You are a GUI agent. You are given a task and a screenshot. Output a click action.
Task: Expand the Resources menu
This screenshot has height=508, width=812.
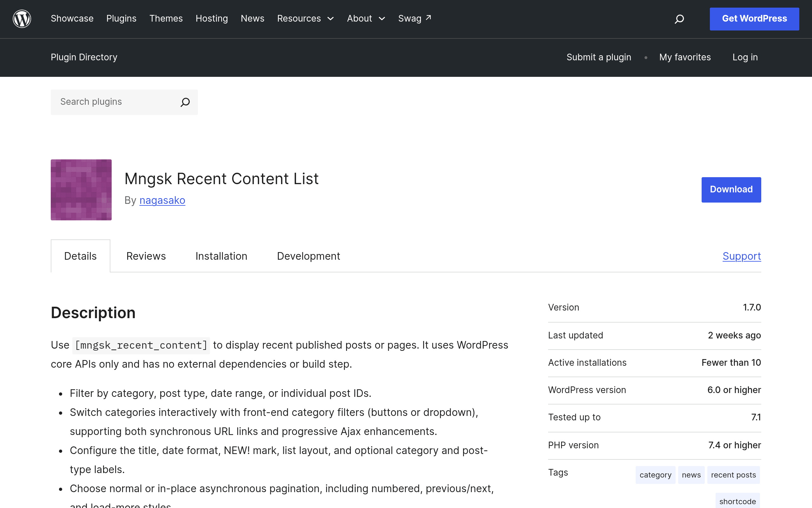tap(305, 18)
